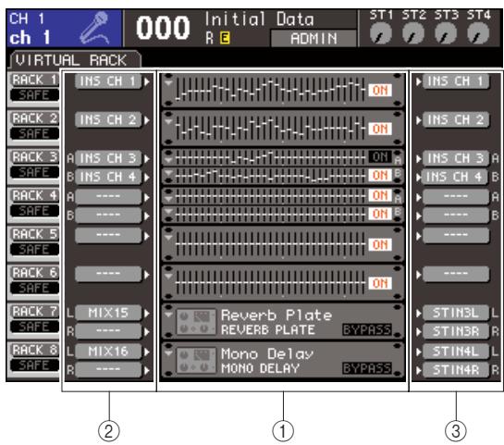Open Rack 1 graphic EQ display
The image size is (504, 445).
(270, 91)
